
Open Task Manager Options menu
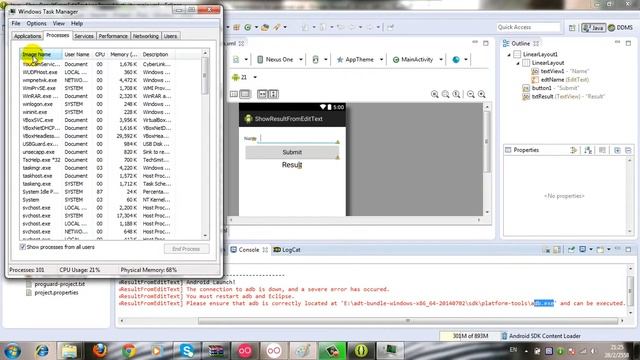pos(36,24)
